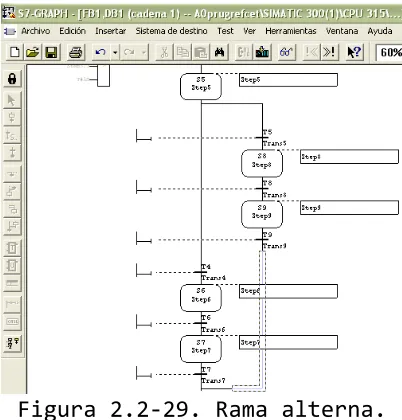The width and height of the screenshot is (402, 420).
Task: Go to next error icon
Action: click(x=329, y=52)
